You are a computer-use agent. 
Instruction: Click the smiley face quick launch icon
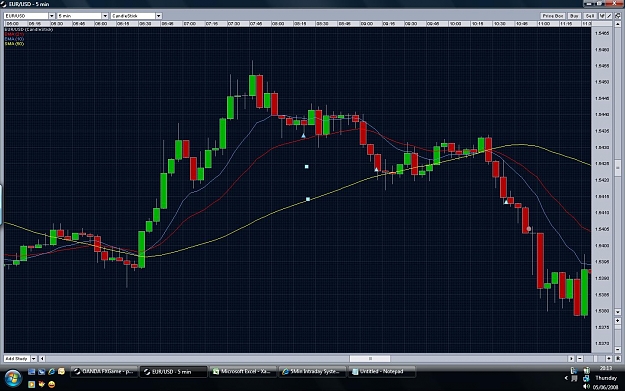[51, 384]
